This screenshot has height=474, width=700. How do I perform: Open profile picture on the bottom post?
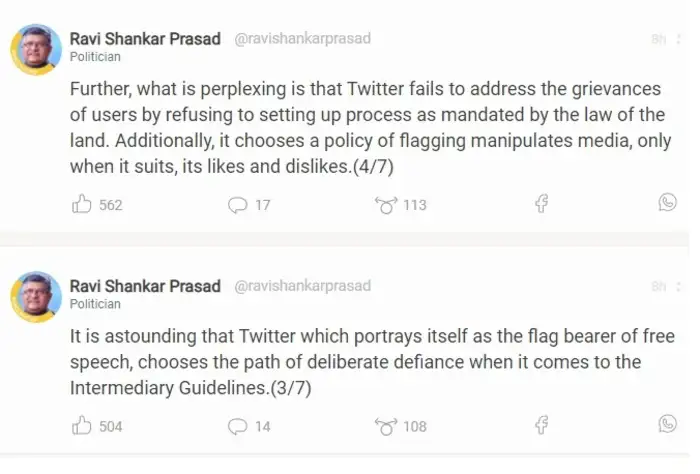36,296
